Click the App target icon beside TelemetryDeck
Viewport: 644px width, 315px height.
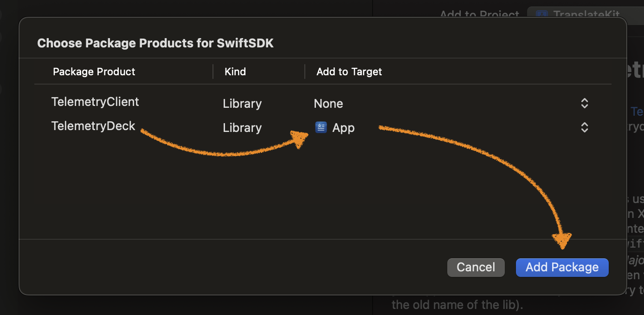321,127
